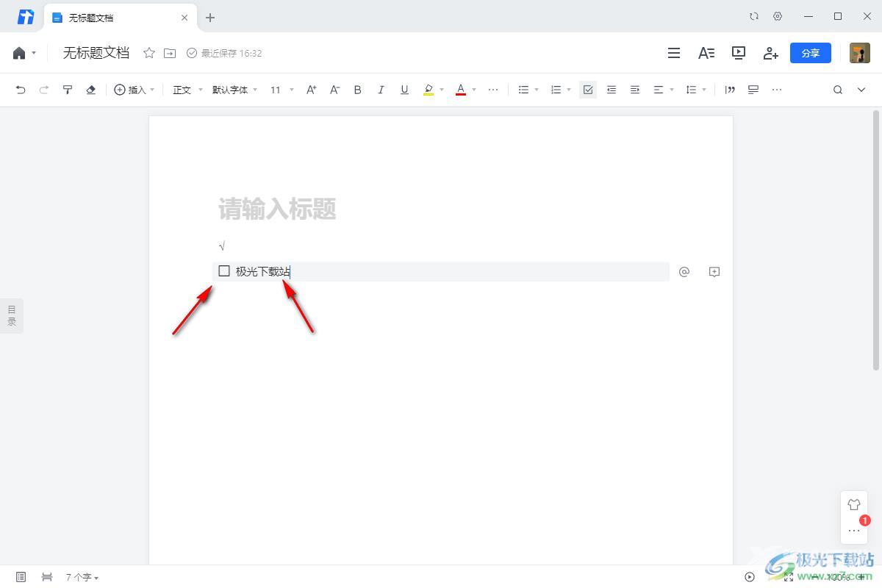Viewport: 882px width, 588px height.
Task: Expand the numbered list style arrow
Action: pos(569,90)
